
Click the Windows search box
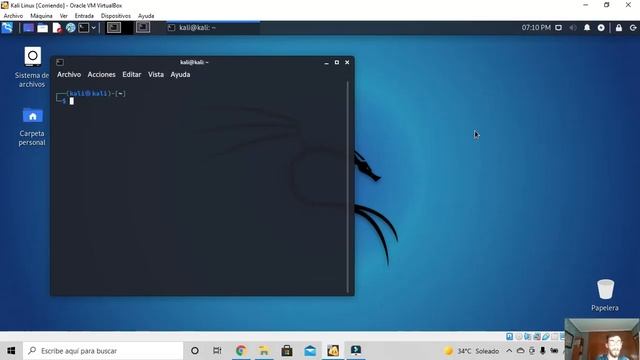[103, 351]
